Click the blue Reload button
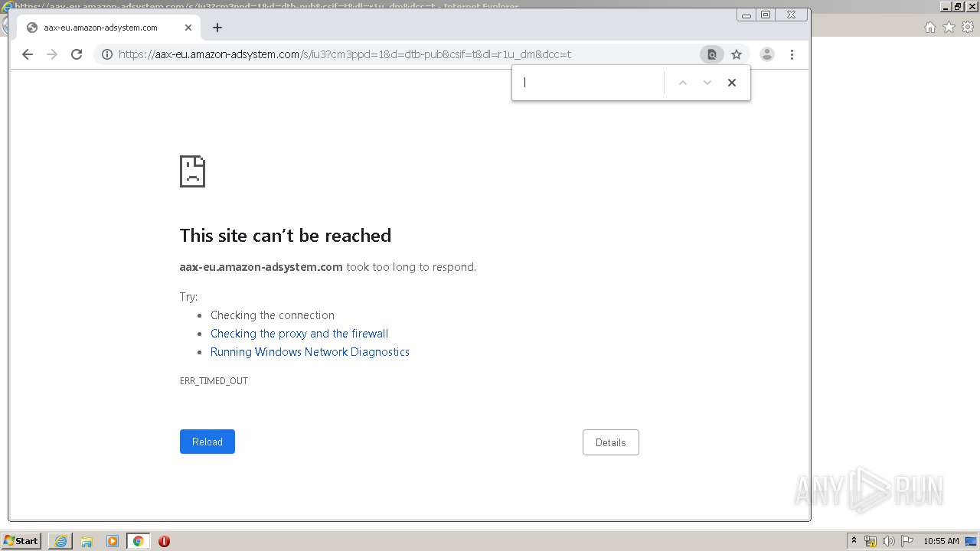980x551 pixels. click(x=207, y=442)
